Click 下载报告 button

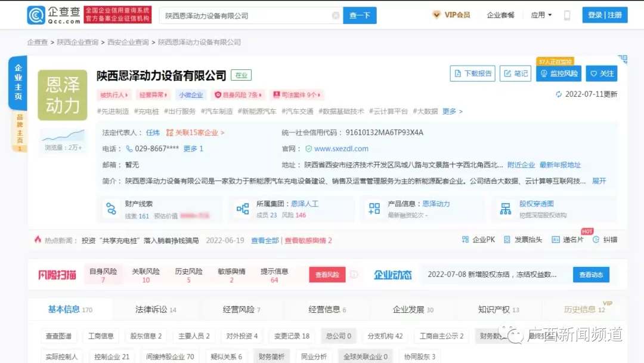[472, 73]
